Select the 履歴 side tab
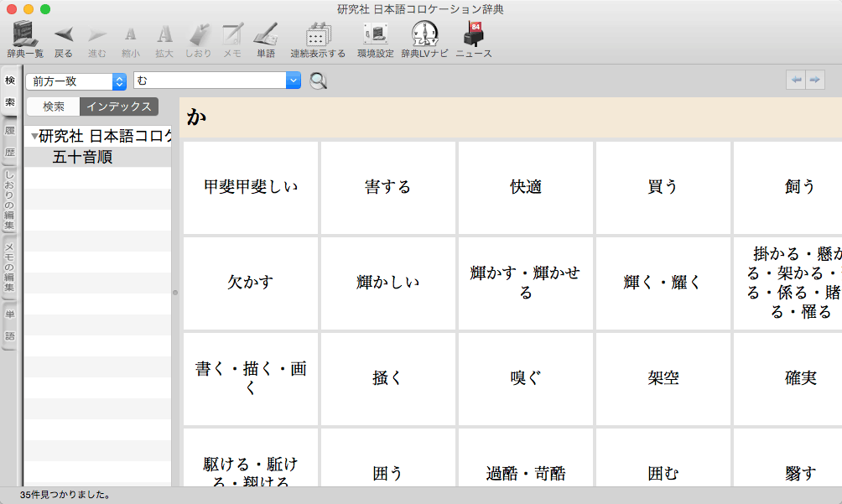 pyautogui.click(x=10, y=141)
